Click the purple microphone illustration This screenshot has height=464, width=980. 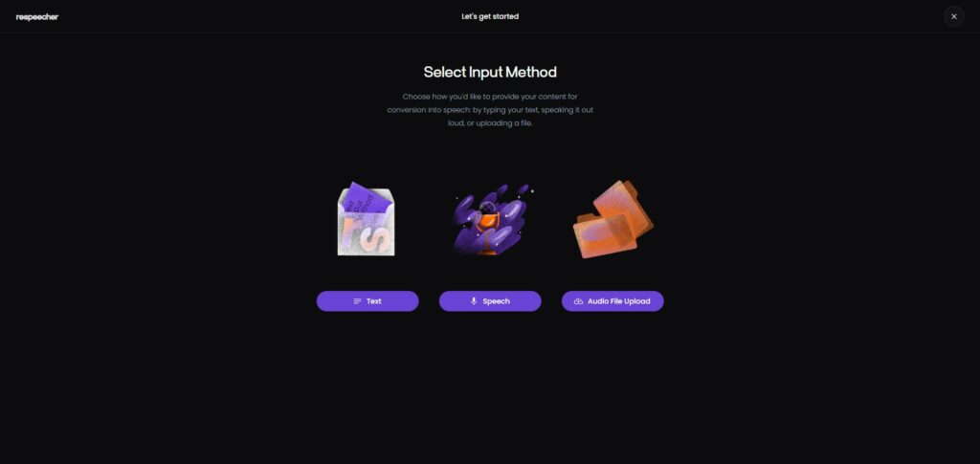[x=492, y=218]
